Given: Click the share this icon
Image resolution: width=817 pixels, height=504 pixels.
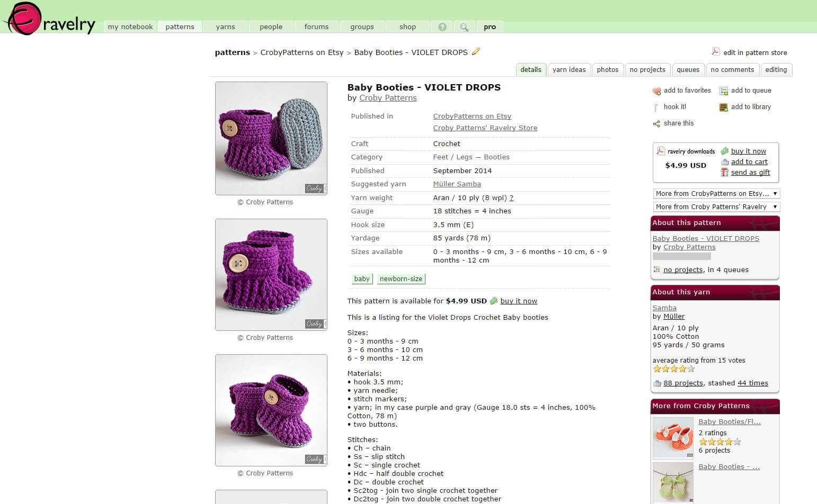Looking at the screenshot, I should point(656,124).
